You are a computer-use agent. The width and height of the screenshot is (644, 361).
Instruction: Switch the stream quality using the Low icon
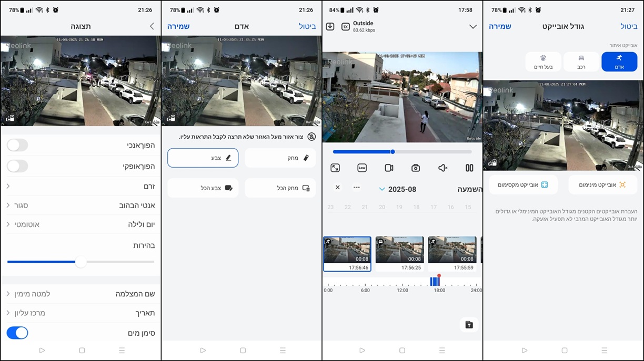[x=362, y=168]
